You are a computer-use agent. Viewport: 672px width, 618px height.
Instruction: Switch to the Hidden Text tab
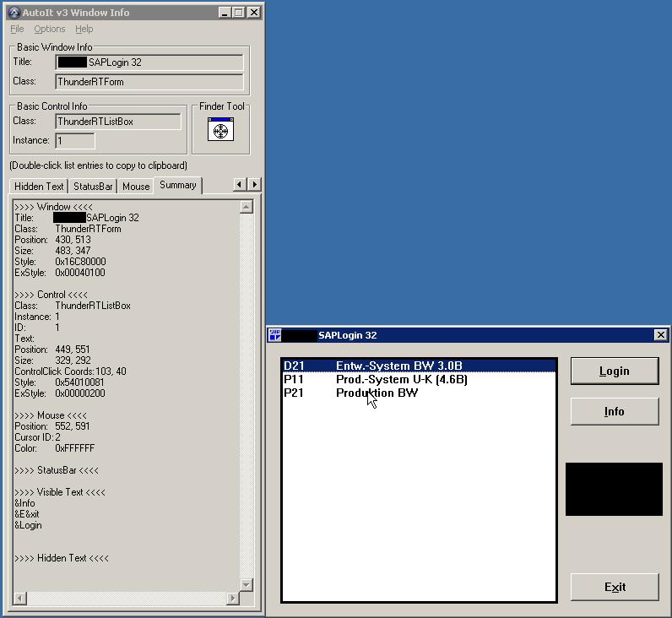(39, 186)
